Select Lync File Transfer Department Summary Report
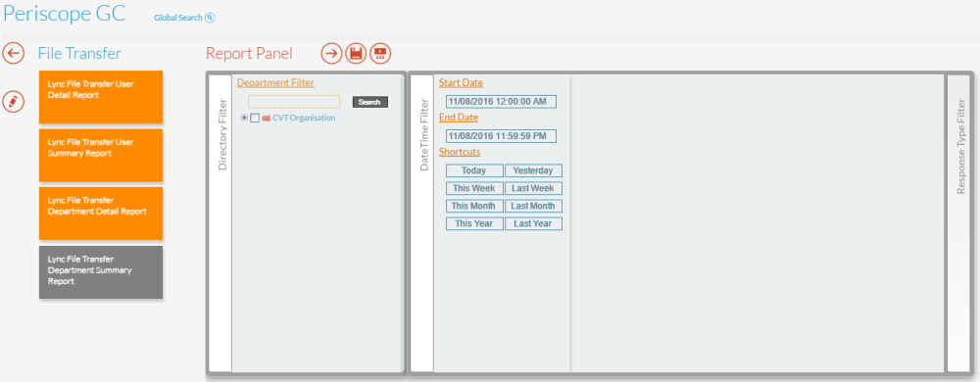The height and width of the screenshot is (382, 980). [x=101, y=272]
